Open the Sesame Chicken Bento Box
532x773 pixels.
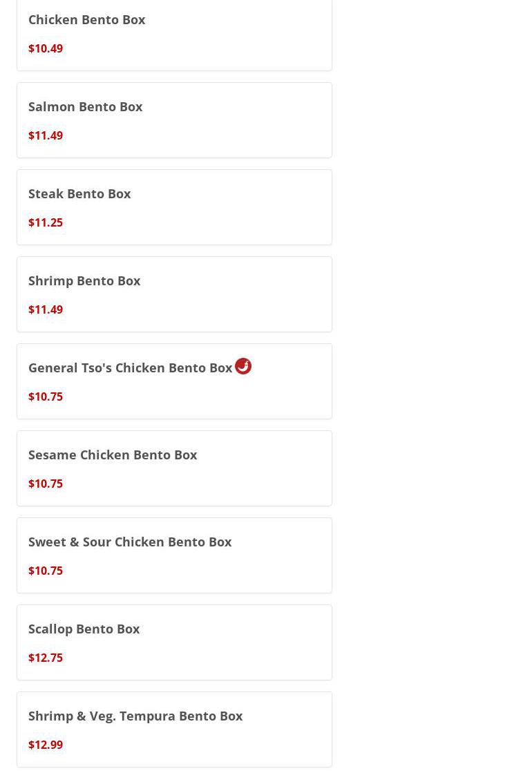tap(174, 468)
